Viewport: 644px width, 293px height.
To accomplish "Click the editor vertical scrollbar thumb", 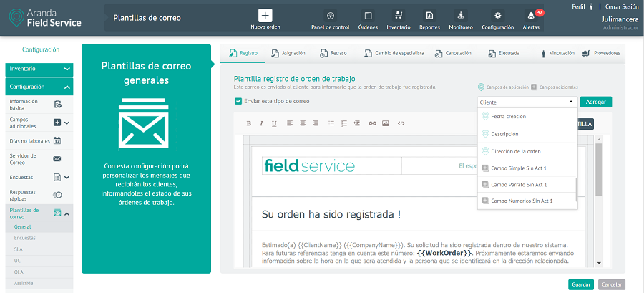I will click(x=599, y=169).
